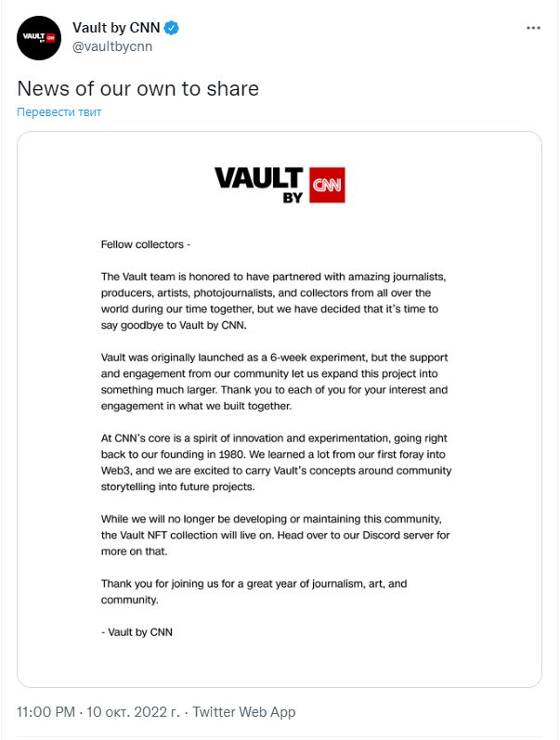
Task: Select the paragraph about founding in 1980
Action: (276, 462)
